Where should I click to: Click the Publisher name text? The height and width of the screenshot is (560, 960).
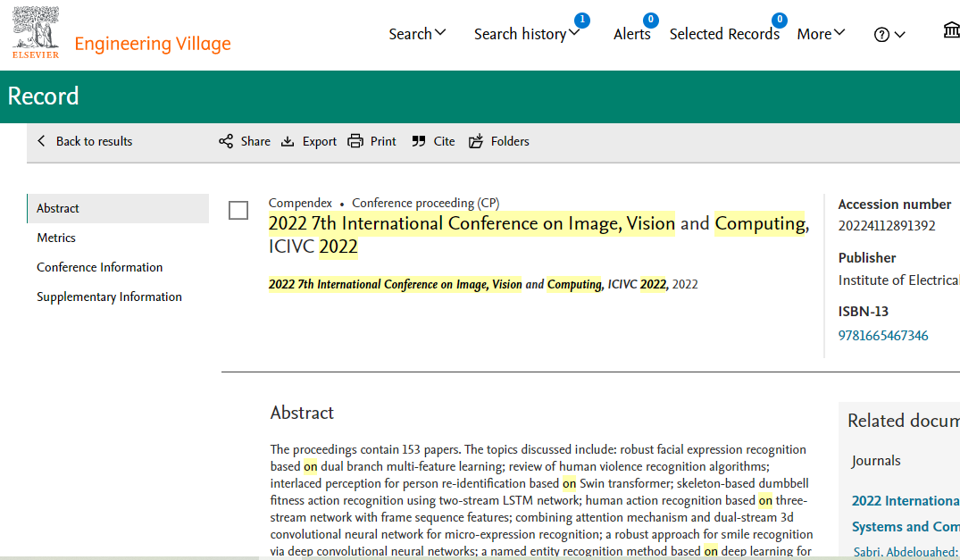click(898, 280)
